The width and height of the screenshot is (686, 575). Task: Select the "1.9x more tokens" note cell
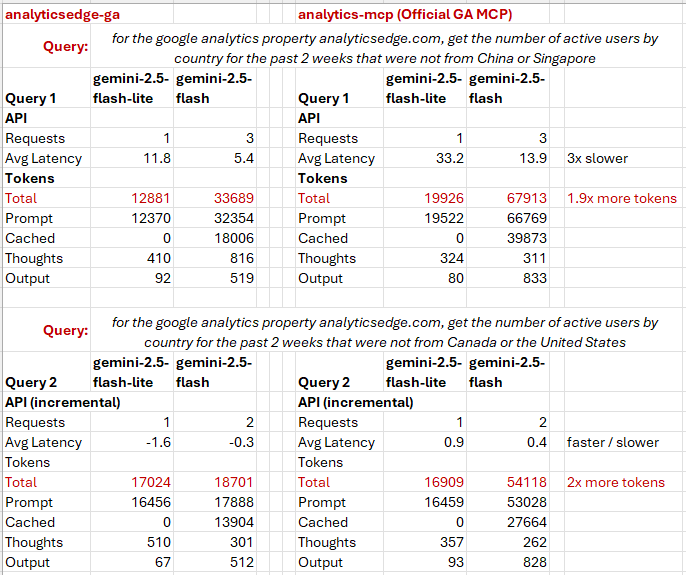pyautogui.click(x=622, y=198)
